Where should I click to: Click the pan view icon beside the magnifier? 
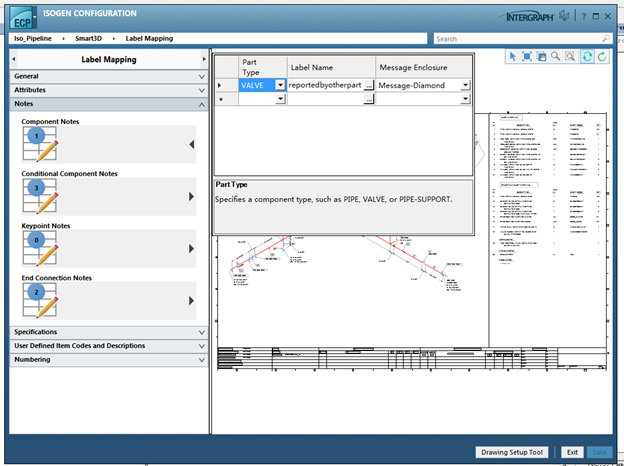tap(541, 57)
